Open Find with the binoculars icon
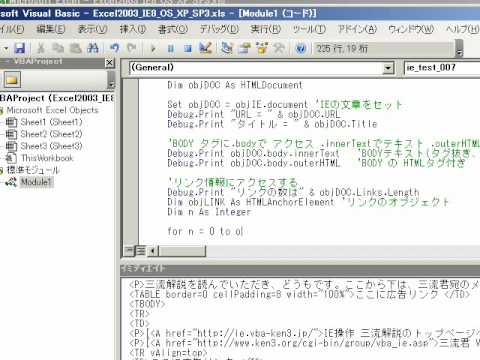Viewport: 480px width, 360px height. pyautogui.click(x=93, y=48)
